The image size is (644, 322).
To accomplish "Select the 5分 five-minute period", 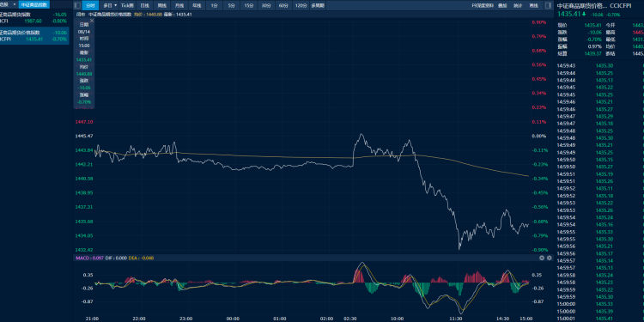I will click(231, 5).
